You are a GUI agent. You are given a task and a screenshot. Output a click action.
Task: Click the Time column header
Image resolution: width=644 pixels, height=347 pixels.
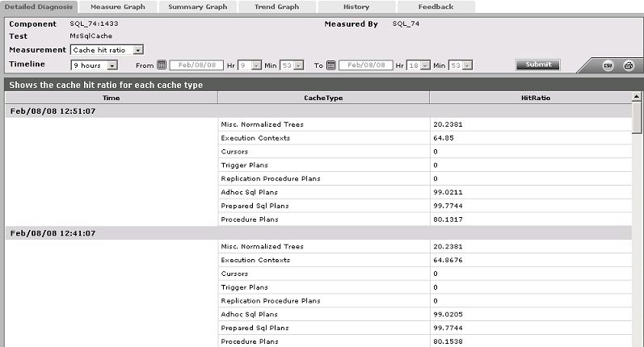112,98
